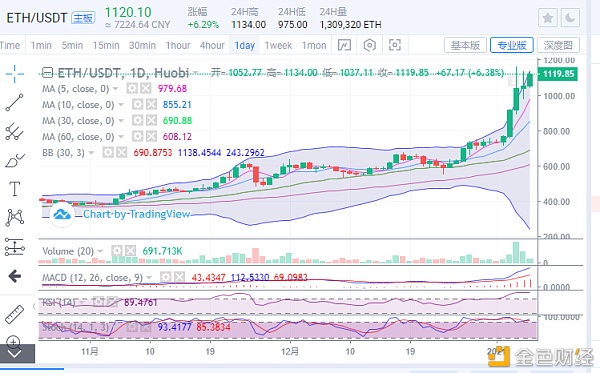Collapse the ETH/USDT legend box
Image resolution: width=600 pixels, height=373 pixels.
pyautogui.click(x=47, y=72)
